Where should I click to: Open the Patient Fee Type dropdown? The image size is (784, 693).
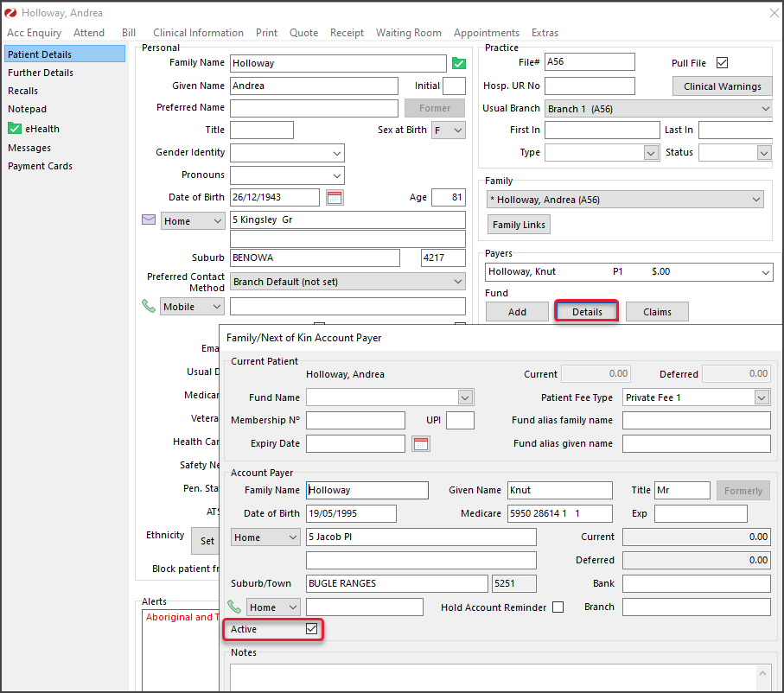[x=761, y=397]
